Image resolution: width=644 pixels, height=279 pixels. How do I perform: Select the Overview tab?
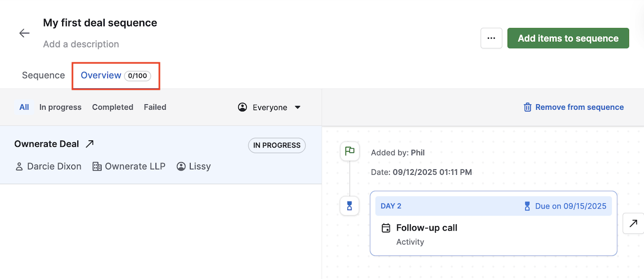101,75
